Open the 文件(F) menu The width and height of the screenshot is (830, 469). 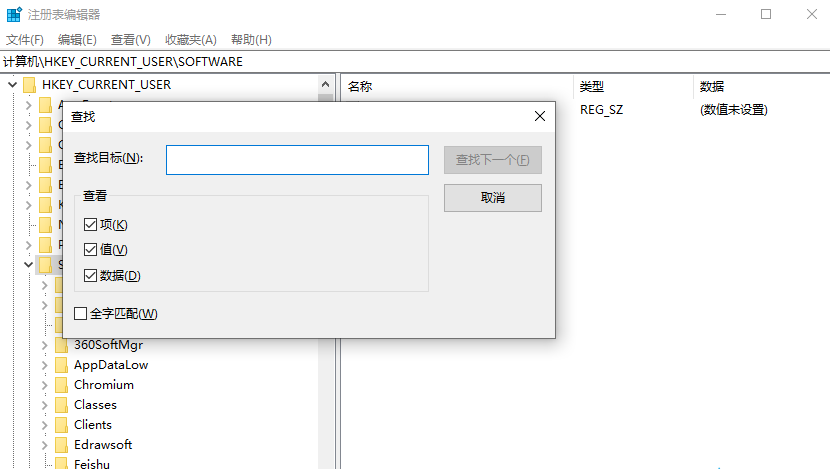(24, 40)
